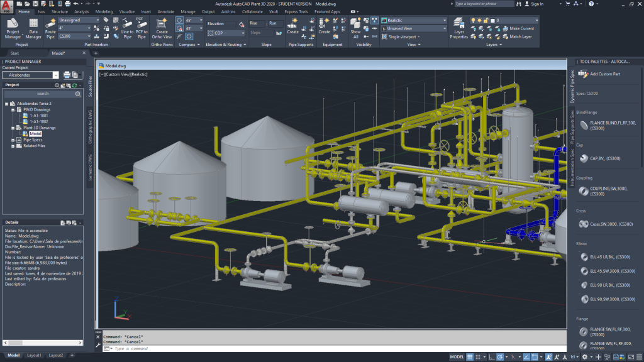The width and height of the screenshot is (644, 362).
Task: Expand the Layers panel title
Action: pyautogui.click(x=494, y=45)
